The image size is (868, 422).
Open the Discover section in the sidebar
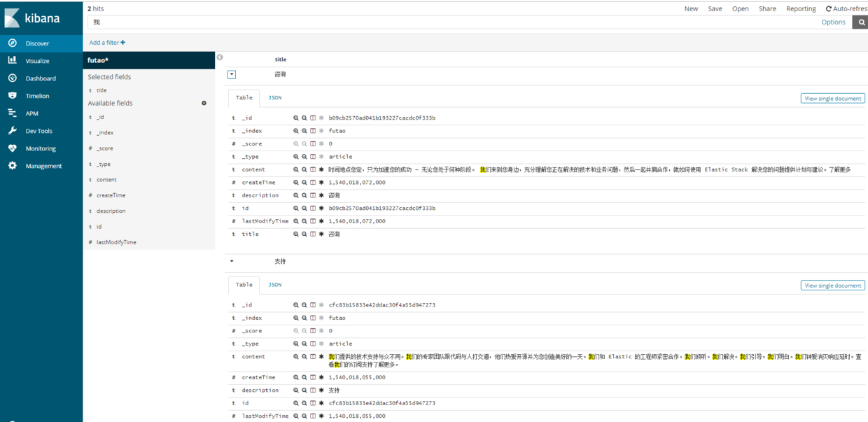[x=41, y=43]
